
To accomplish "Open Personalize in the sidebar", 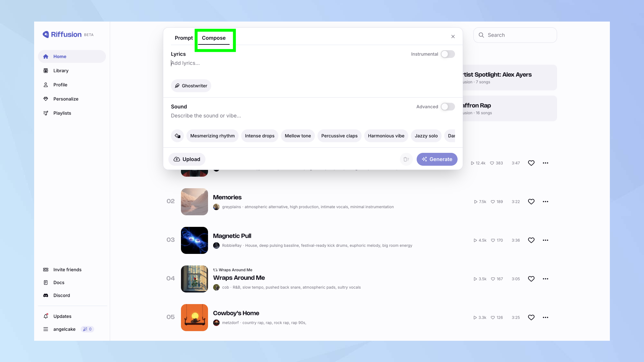I will [x=66, y=99].
